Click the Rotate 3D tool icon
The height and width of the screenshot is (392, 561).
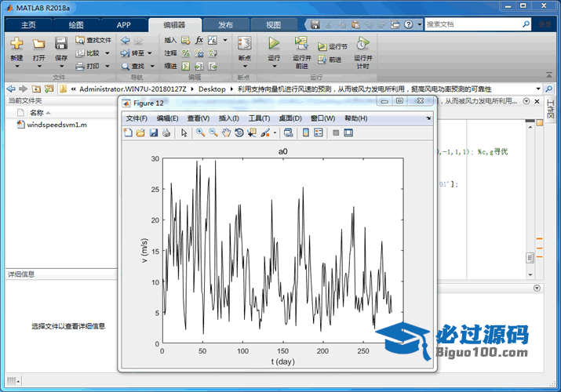point(239,132)
